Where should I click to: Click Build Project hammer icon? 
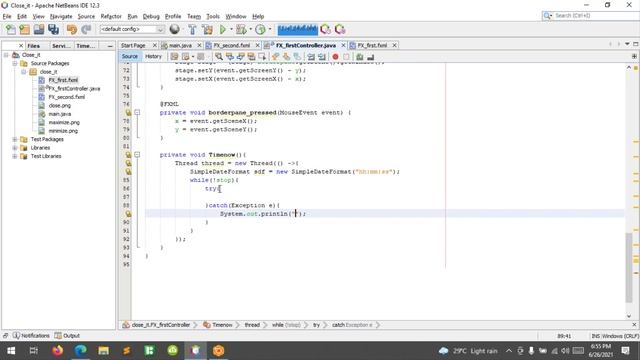192,29
